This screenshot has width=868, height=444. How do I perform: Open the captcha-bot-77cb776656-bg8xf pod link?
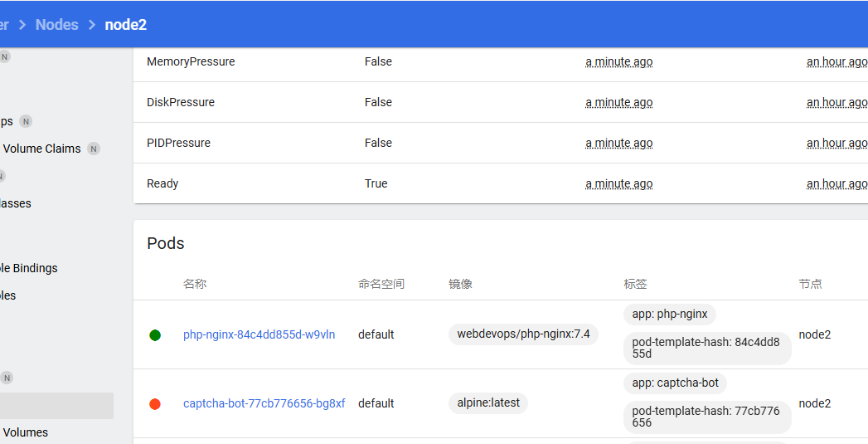tap(264, 403)
